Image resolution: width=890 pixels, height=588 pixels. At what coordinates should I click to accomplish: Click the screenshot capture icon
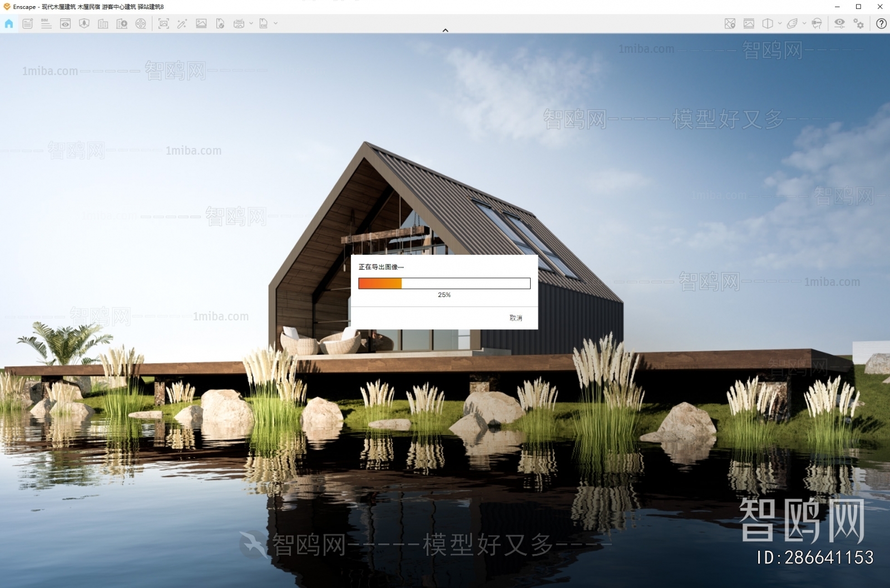click(164, 23)
